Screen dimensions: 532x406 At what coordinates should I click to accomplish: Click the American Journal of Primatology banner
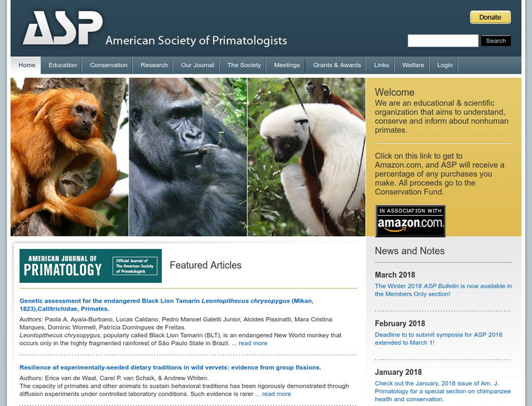click(x=91, y=265)
